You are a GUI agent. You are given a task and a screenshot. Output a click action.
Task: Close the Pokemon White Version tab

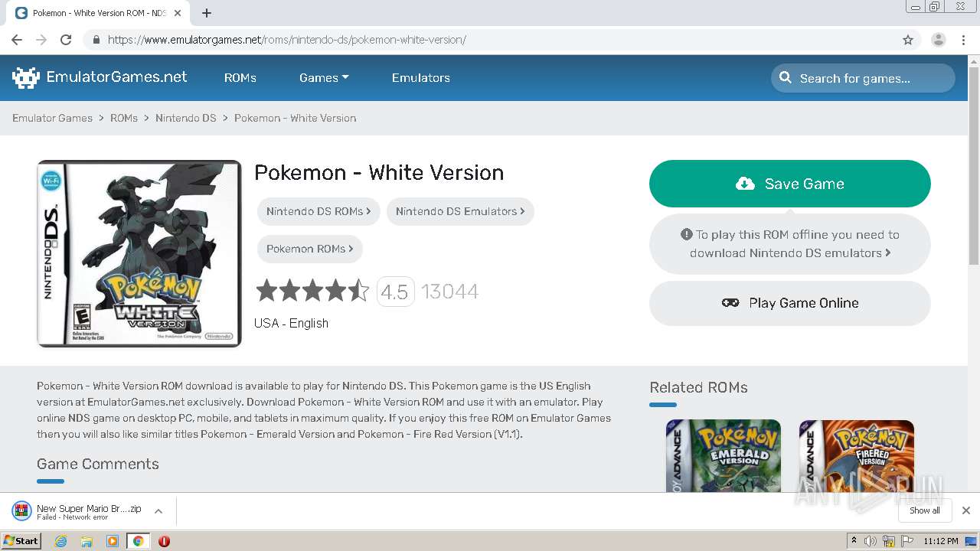(178, 13)
